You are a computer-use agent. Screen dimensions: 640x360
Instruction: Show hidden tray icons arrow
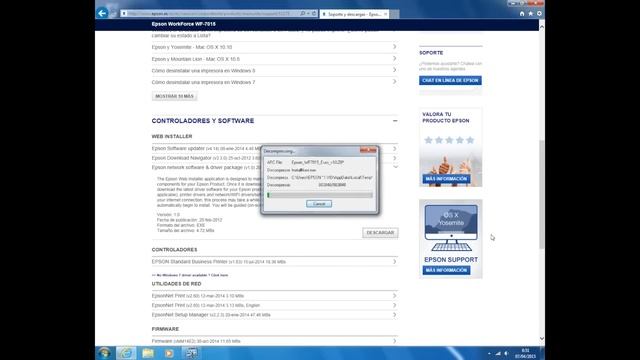489,353
